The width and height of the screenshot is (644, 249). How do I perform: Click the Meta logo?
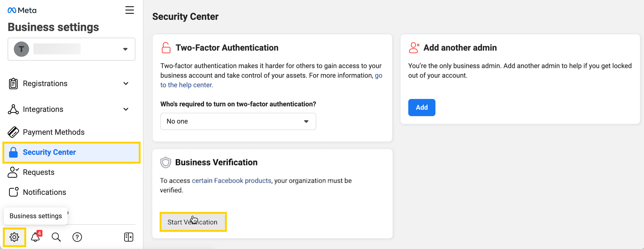22,10
